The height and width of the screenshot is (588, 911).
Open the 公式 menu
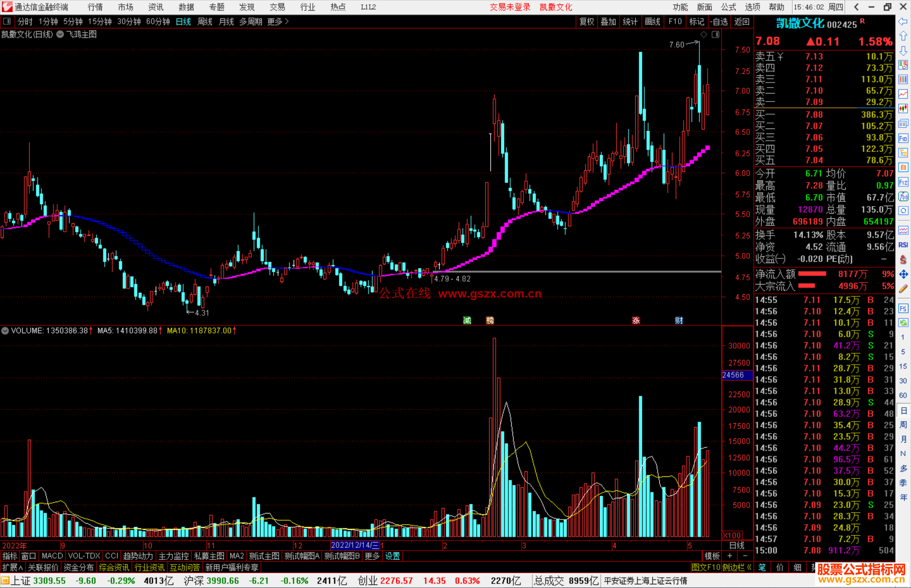(x=728, y=7)
